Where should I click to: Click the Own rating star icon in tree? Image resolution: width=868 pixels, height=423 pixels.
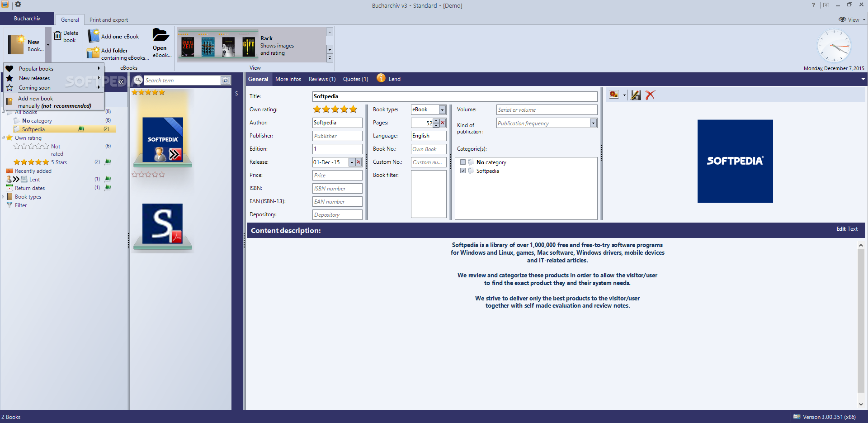point(9,138)
